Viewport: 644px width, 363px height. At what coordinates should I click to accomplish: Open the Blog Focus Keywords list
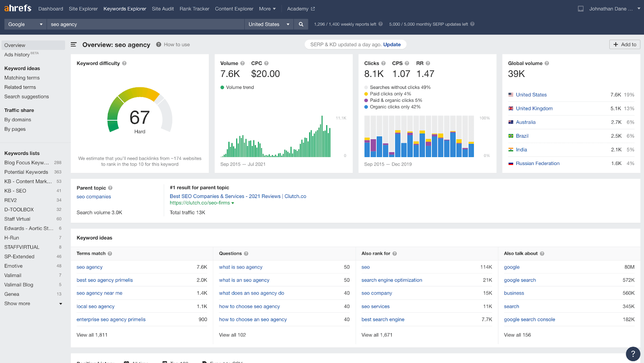(x=27, y=163)
